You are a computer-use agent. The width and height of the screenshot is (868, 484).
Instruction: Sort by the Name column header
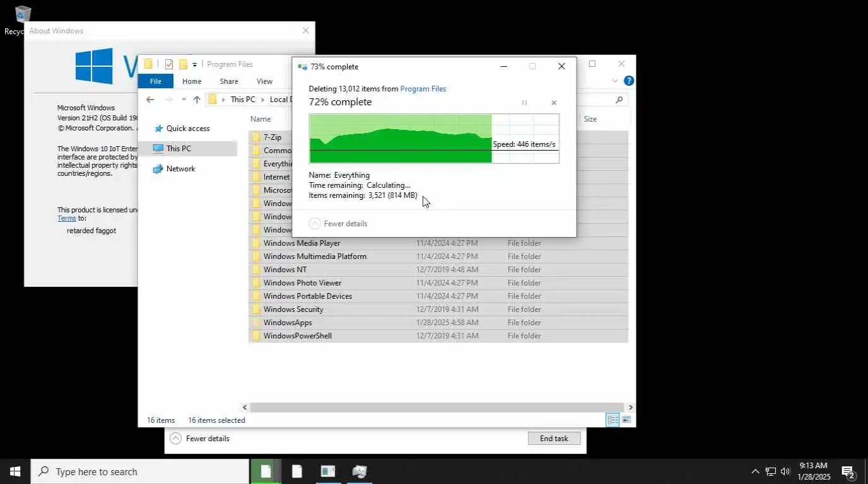261,119
